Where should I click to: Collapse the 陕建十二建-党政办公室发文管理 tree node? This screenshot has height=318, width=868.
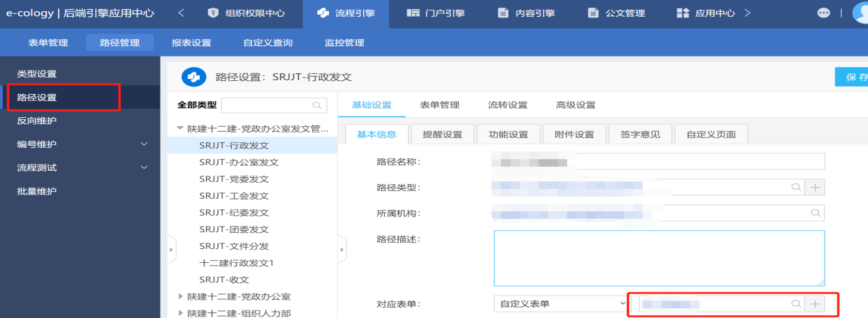point(182,129)
